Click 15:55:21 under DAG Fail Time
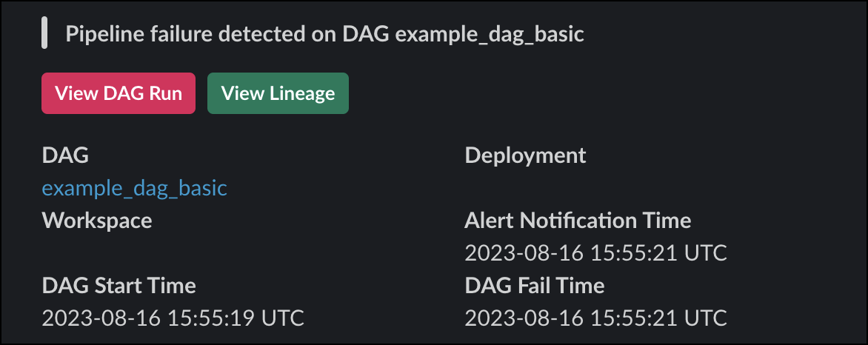The height and width of the screenshot is (345, 868). click(x=624, y=318)
